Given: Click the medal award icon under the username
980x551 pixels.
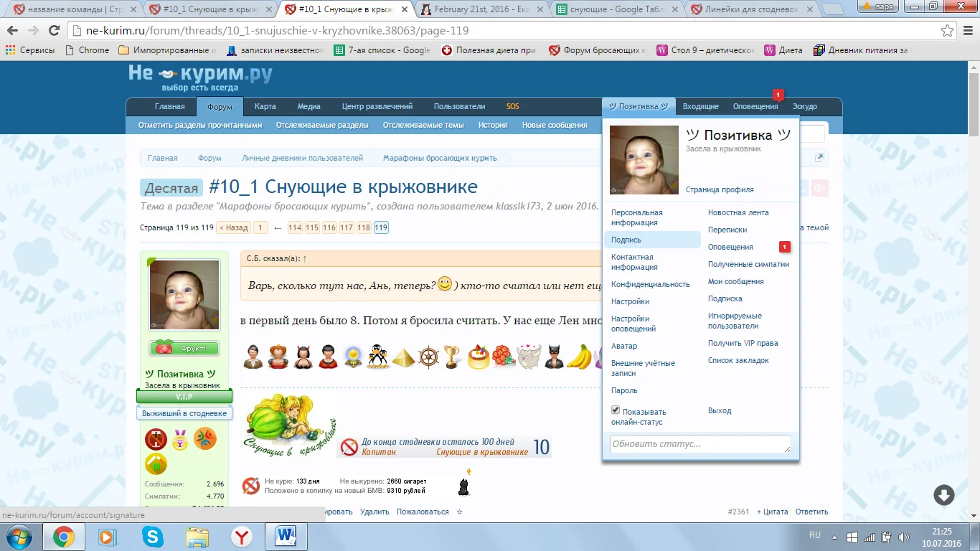Looking at the screenshot, I should (x=180, y=439).
